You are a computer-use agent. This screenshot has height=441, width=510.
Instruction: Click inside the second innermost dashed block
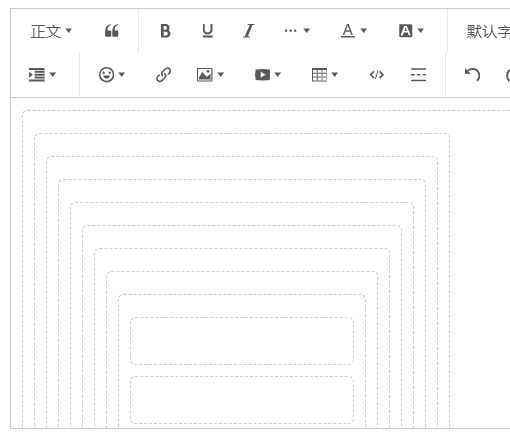coord(242,400)
